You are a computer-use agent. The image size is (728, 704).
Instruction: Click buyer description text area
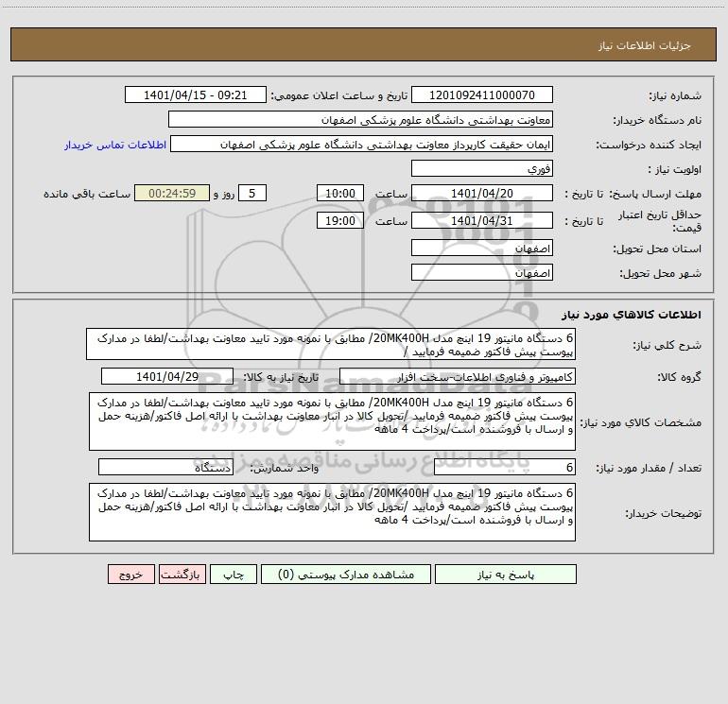coord(332,512)
